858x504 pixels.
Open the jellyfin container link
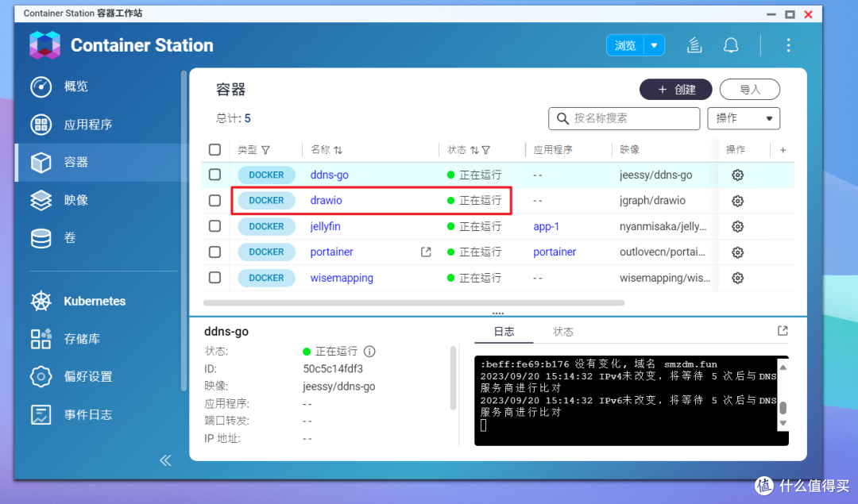tap(325, 226)
